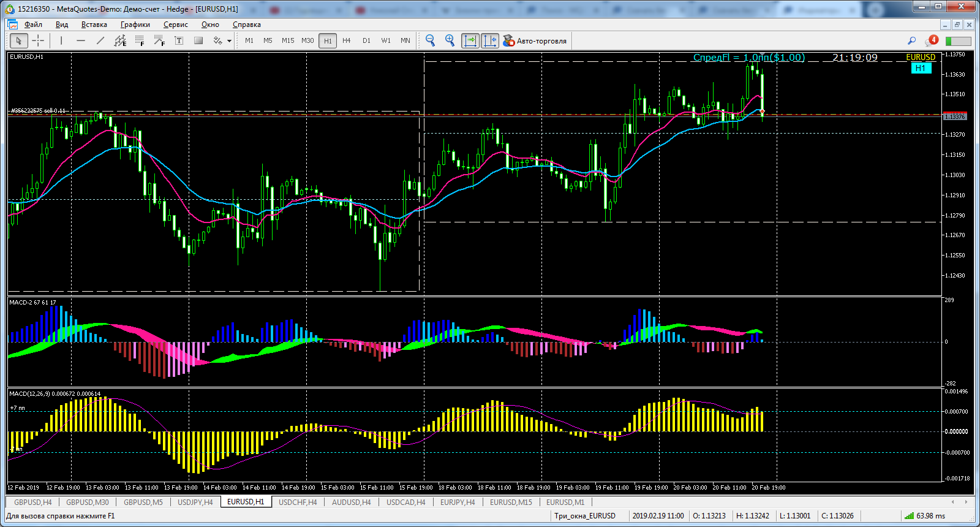Switch to GBPUSD,H4 chart tab

33,502
